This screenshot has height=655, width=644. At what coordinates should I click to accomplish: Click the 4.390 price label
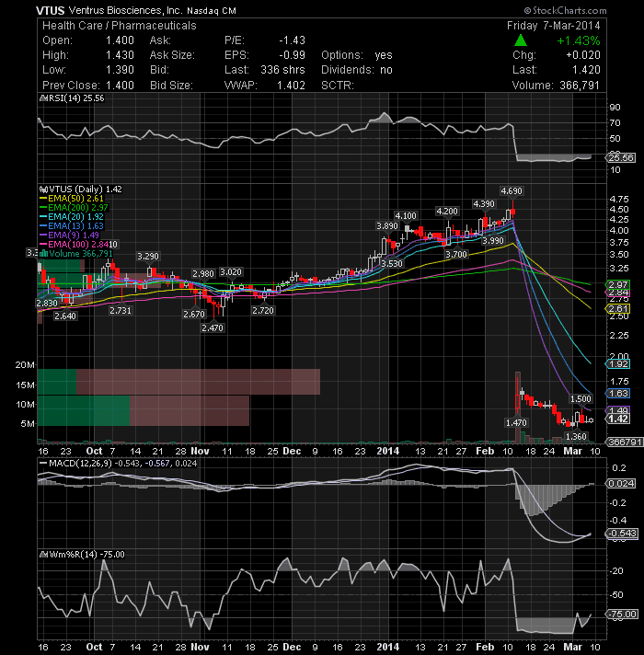click(x=484, y=204)
